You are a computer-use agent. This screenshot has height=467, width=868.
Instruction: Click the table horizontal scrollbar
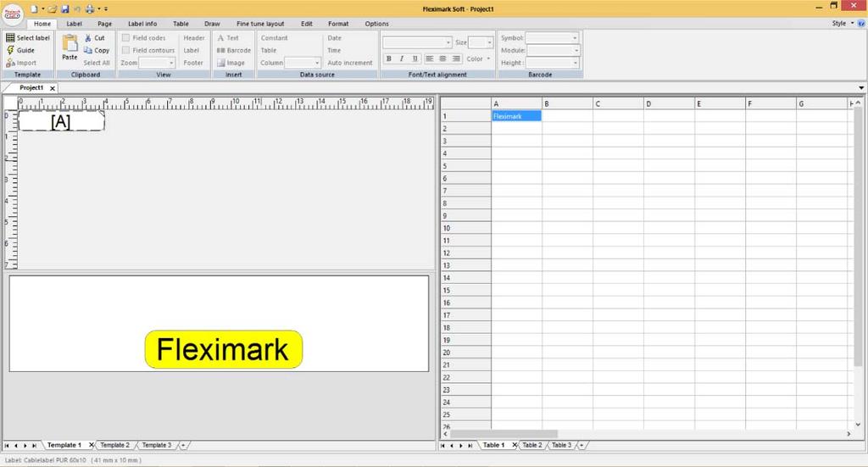(x=504, y=434)
